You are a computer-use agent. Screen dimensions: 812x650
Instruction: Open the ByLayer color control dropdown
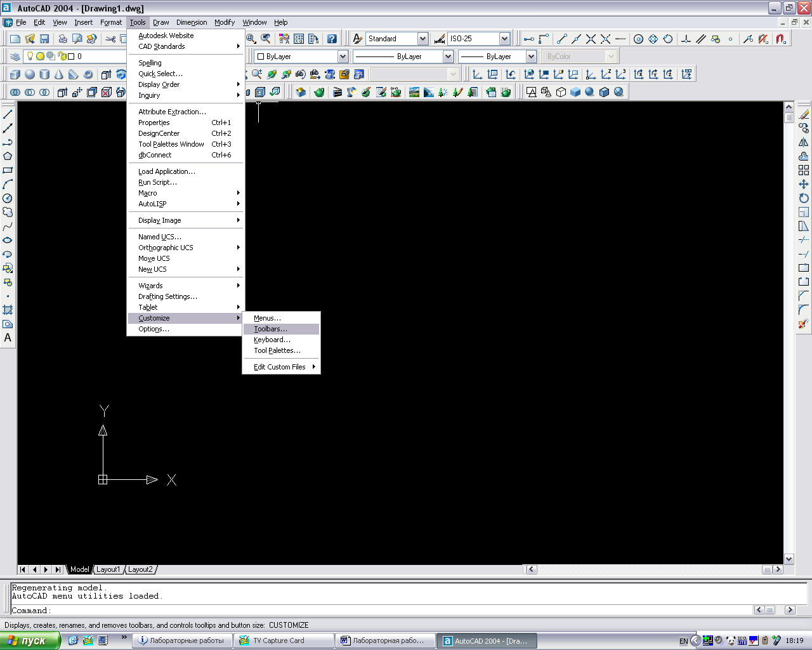pos(343,56)
